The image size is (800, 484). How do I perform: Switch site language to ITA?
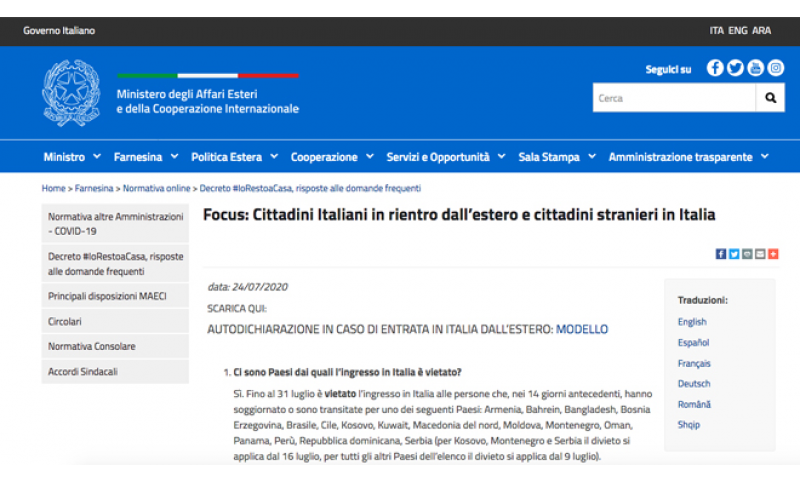click(x=716, y=31)
